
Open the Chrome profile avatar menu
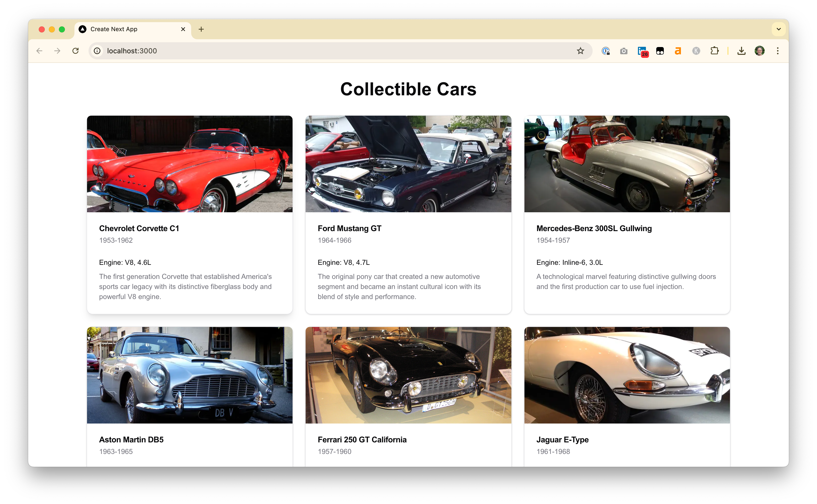point(759,51)
